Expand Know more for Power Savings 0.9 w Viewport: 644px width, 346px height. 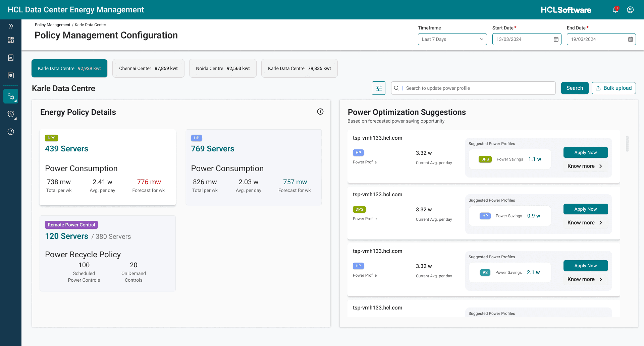pyautogui.click(x=585, y=223)
